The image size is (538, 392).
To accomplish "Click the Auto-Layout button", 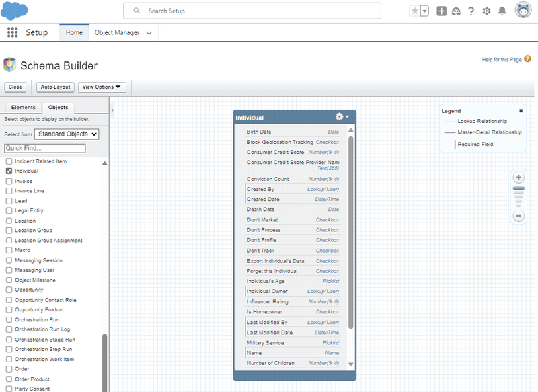I will tap(55, 87).
